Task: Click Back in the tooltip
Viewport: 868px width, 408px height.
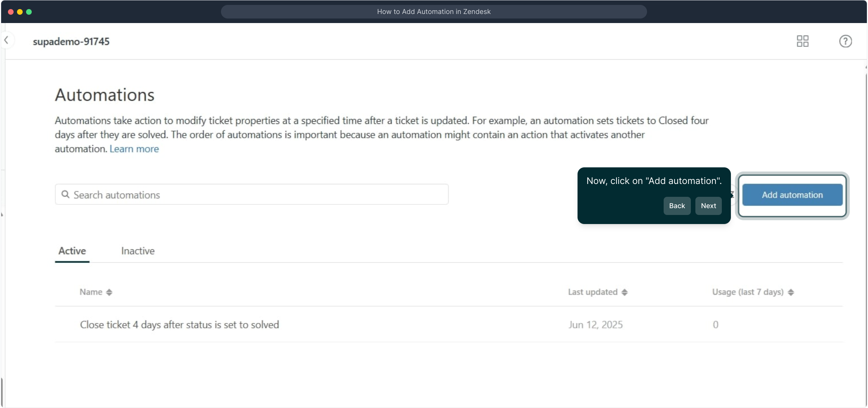Action: pyautogui.click(x=677, y=206)
